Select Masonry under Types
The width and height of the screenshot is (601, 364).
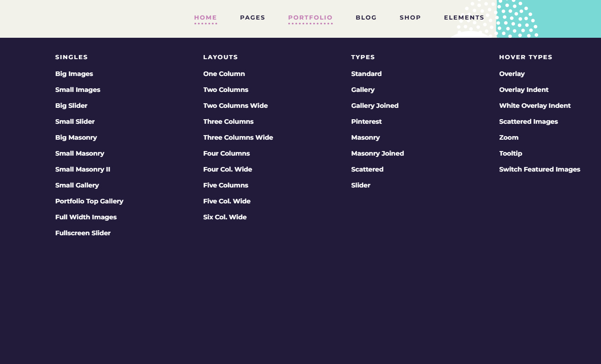coord(366,137)
